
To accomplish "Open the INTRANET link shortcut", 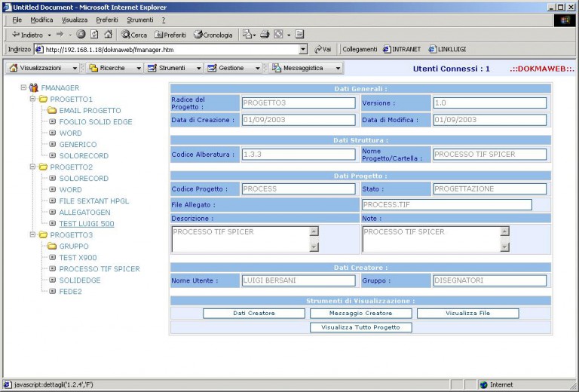I will (402, 49).
